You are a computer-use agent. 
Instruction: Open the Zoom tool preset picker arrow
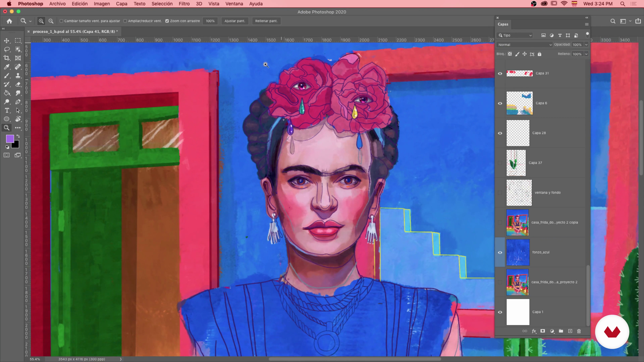[30, 21]
